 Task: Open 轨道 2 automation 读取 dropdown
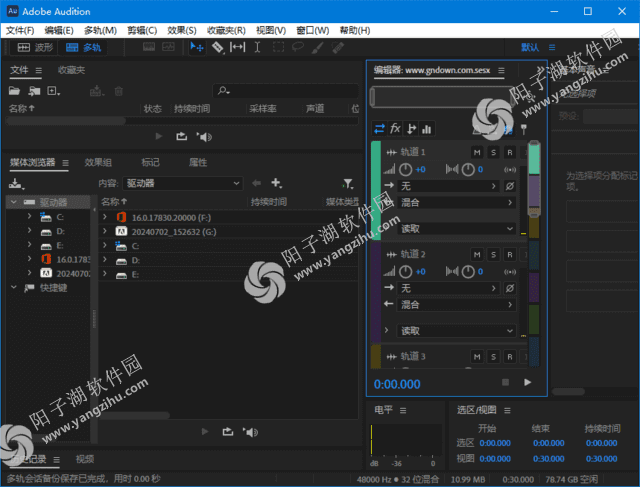[x=456, y=331]
